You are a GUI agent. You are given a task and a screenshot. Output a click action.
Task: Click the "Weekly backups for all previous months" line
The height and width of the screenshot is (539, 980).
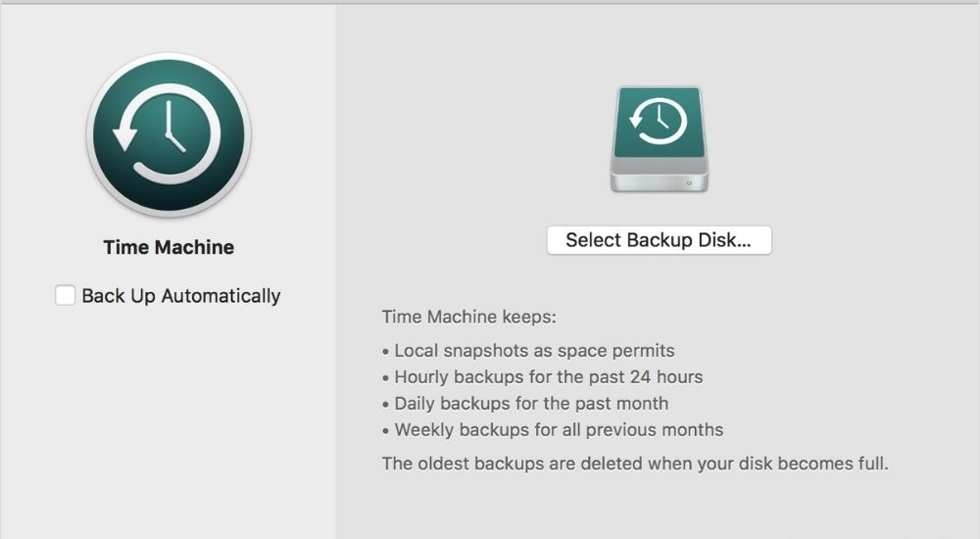point(559,430)
